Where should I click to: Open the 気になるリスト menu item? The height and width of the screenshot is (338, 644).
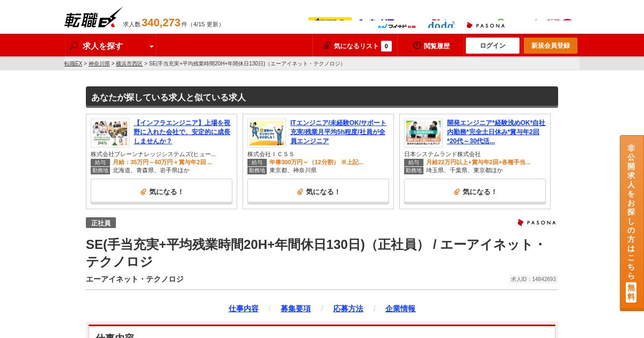coord(355,46)
